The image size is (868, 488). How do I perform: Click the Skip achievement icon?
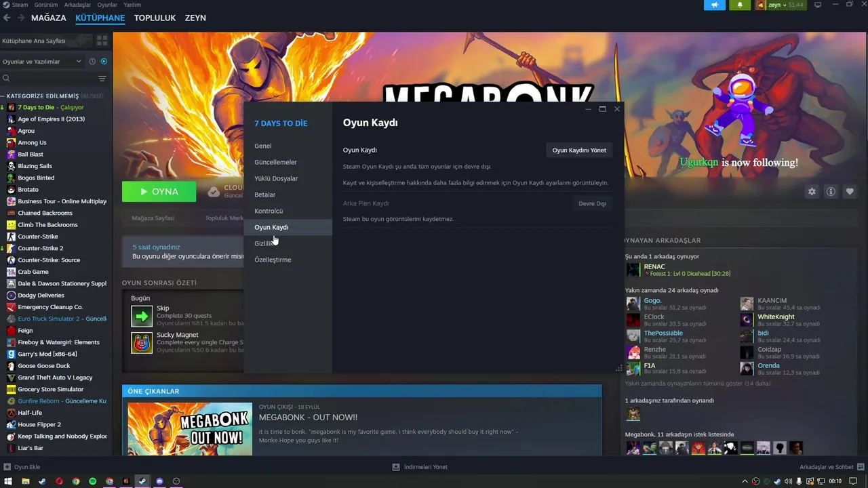click(142, 316)
